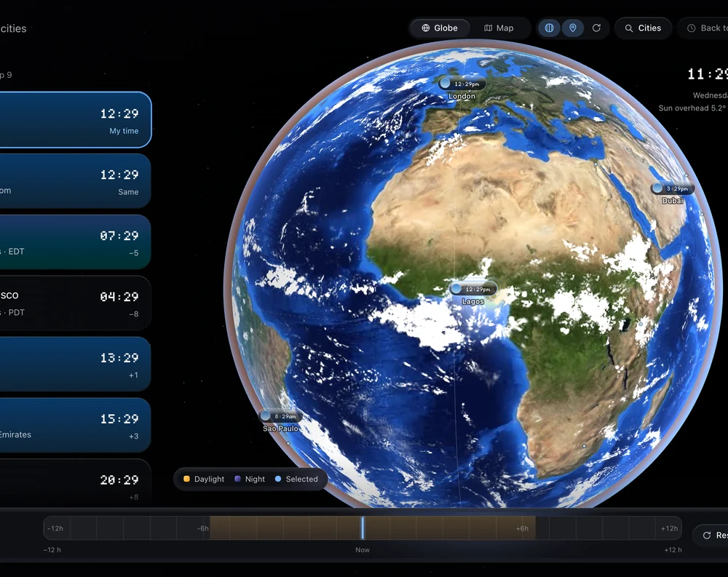
Task: Click the timeline at the +12h end
Action: pyautogui.click(x=670, y=528)
